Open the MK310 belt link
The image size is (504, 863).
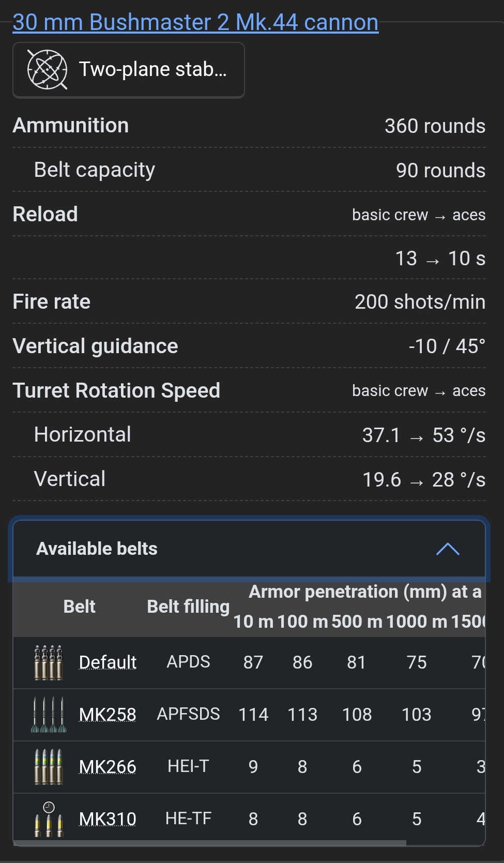point(108,819)
